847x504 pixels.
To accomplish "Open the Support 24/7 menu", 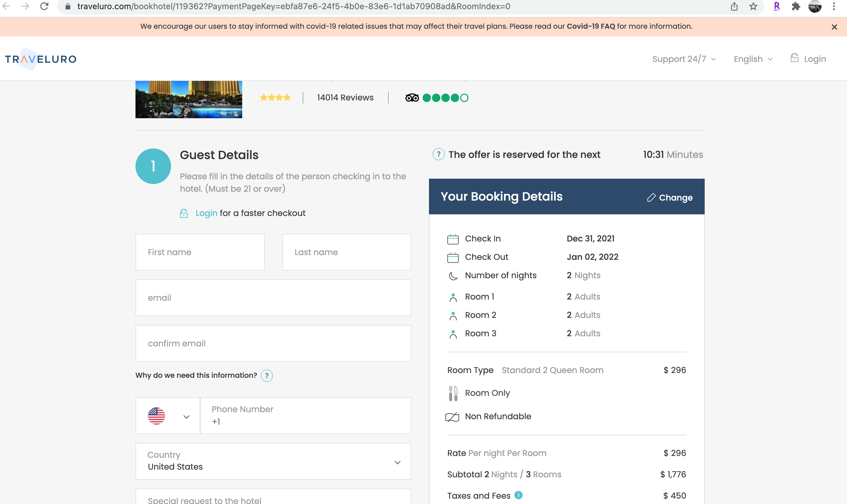I will tap(684, 59).
